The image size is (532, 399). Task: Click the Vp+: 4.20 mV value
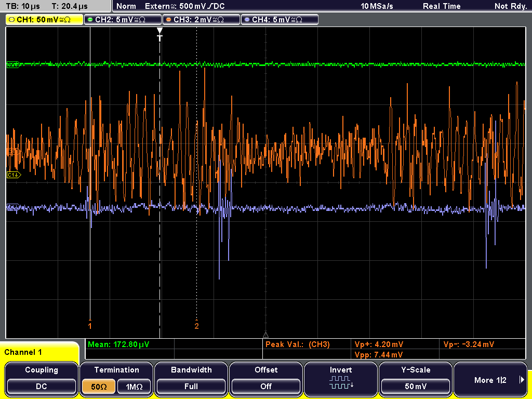(x=379, y=344)
